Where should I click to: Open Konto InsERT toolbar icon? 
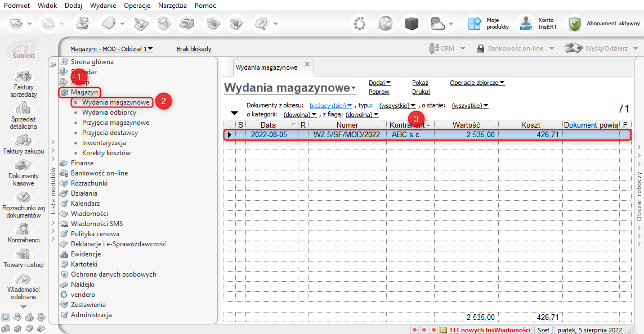click(x=526, y=24)
